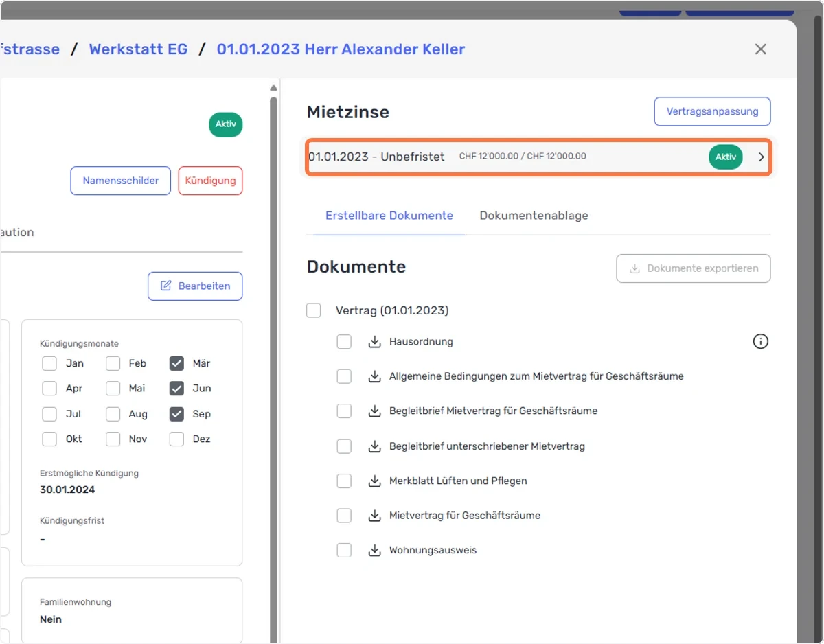Tick the Vertrag (01.01.2023) checkbox
824x644 pixels.
(314, 310)
